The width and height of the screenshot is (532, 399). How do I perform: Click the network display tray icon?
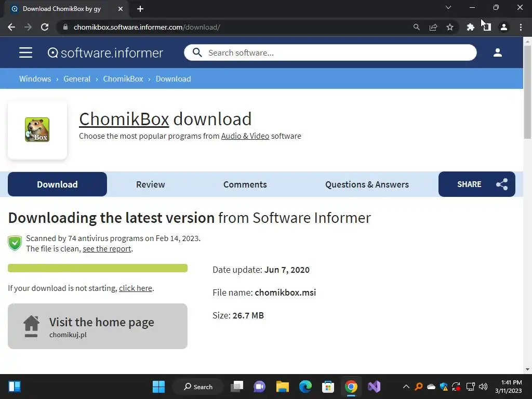pyautogui.click(x=470, y=387)
